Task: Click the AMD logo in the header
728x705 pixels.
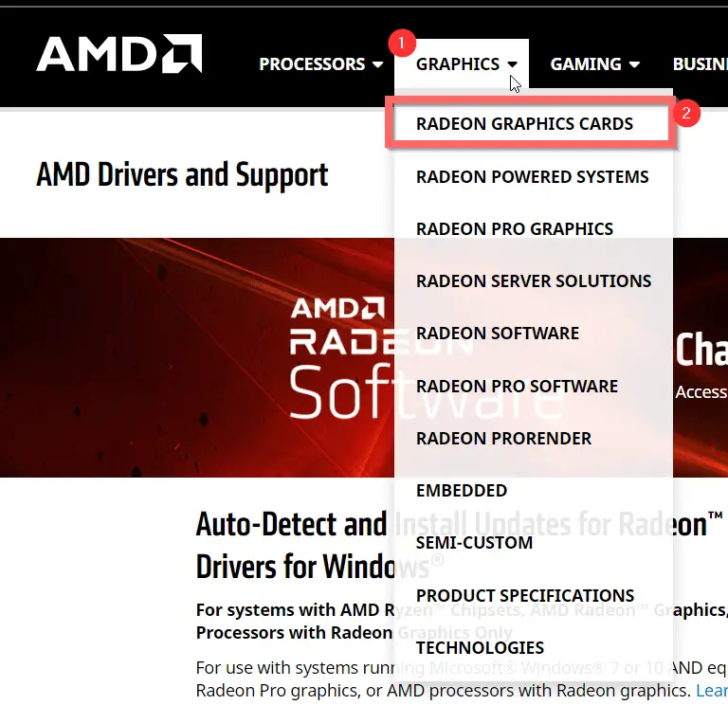Action: [119, 53]
